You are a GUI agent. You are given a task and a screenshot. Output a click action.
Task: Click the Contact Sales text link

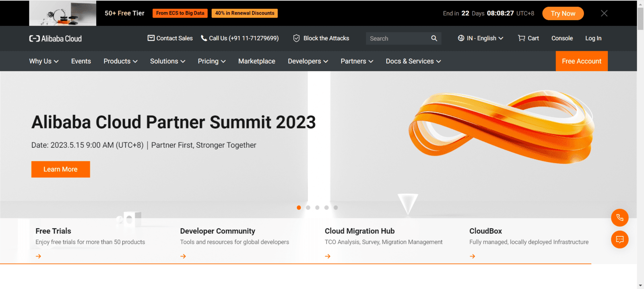tap(174, 38)
